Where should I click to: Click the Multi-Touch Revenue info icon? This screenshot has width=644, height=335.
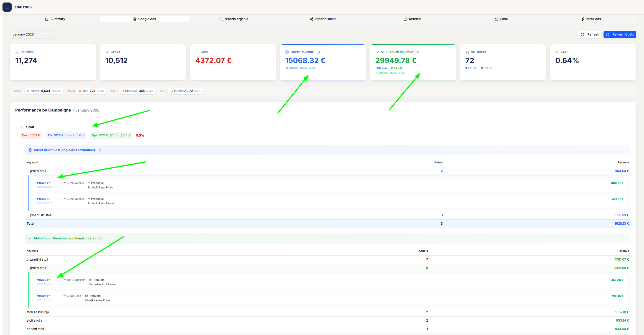coord(417,52)
